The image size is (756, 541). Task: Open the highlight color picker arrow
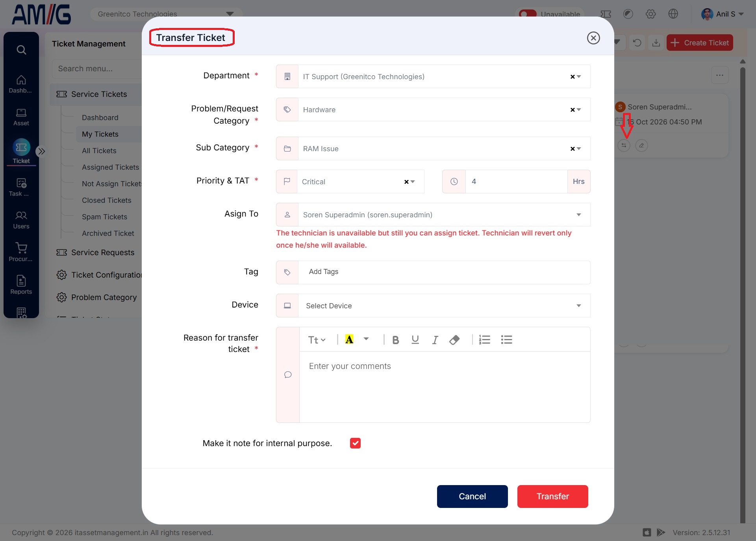click(366, 339)
